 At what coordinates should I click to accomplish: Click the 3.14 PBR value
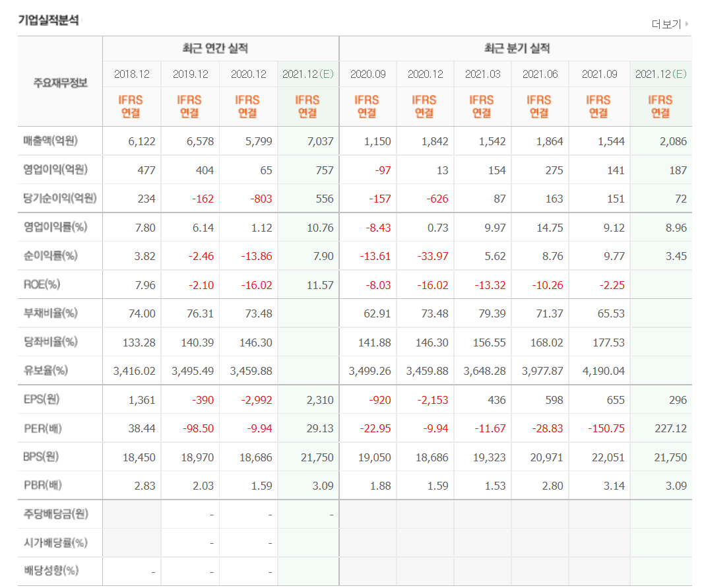(x=614, y=486)
